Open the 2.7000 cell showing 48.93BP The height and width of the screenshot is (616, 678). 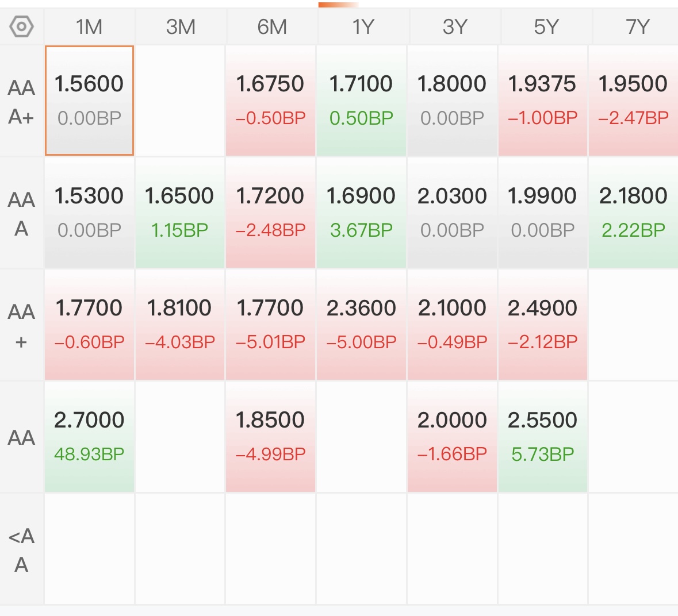pos(89,437)
